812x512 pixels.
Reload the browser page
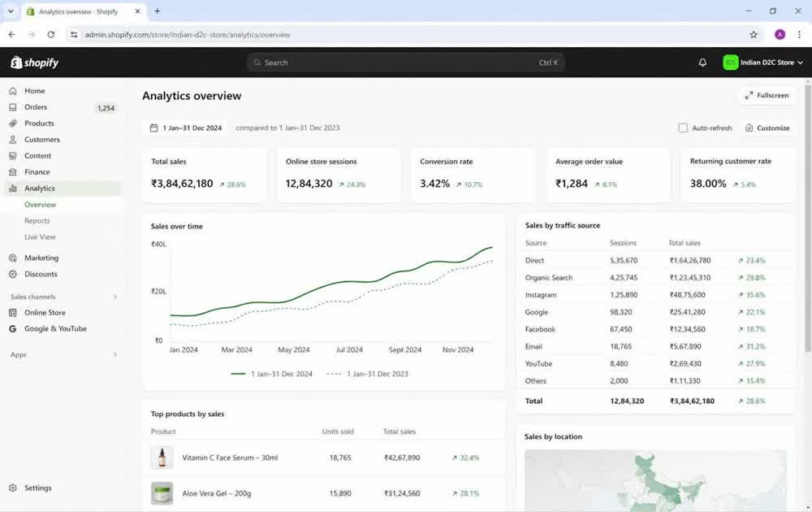50,35
